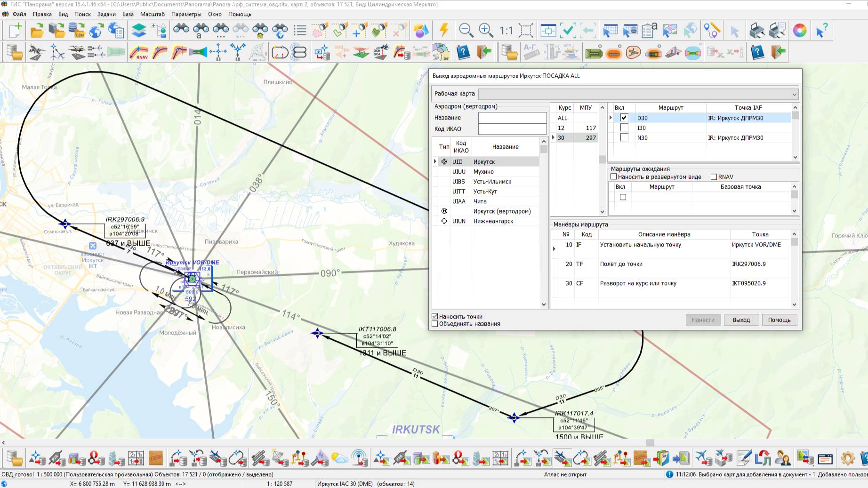This screenshot has height=488, width=868.
Task: Click the 1:1 scale icon
Action: coord(506,31)
